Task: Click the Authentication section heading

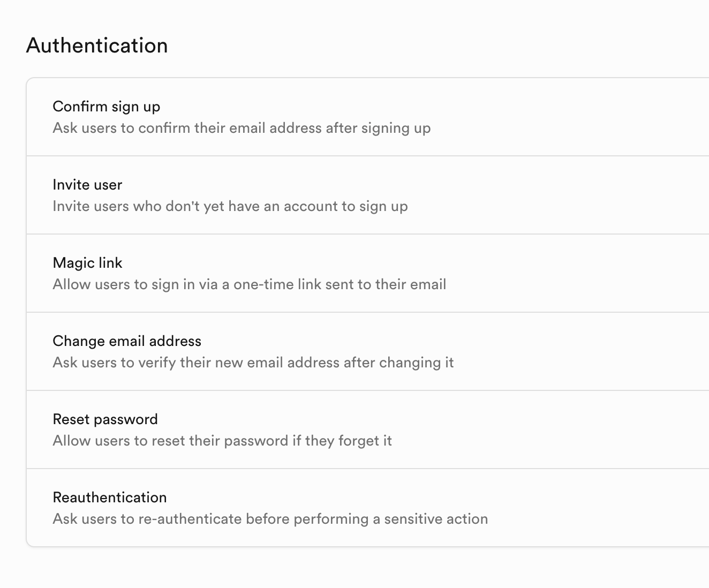Action: [x=97, y=46]
